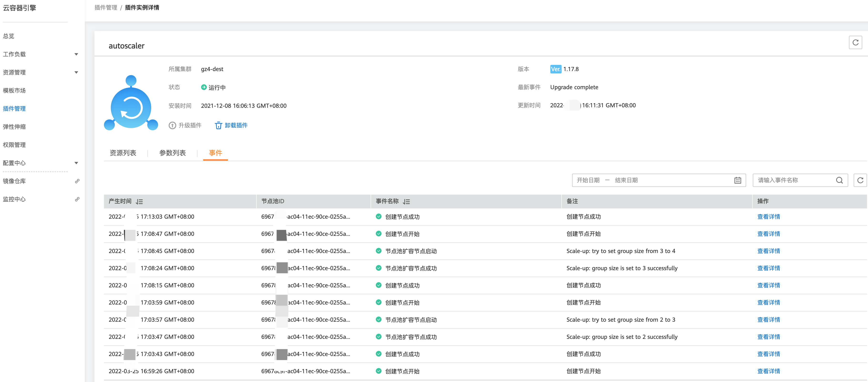This screenshot has width=868, height=382.
Task: Switch to the 参数列表 tab
Action: coord(172,153)
